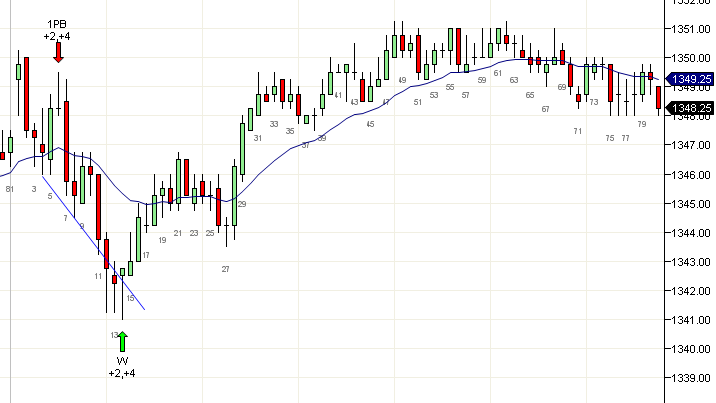Click the green up arrow above W

122,342
